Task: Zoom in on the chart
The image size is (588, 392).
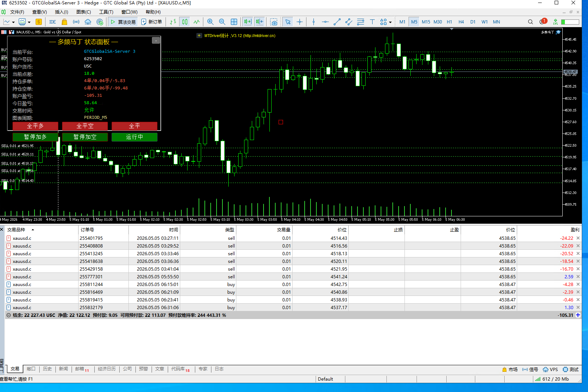Action: click(x=210, y=22)
